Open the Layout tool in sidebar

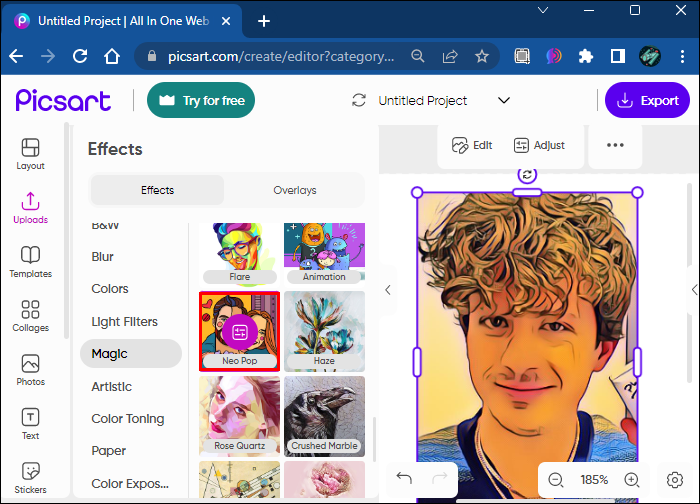point(30,154)
